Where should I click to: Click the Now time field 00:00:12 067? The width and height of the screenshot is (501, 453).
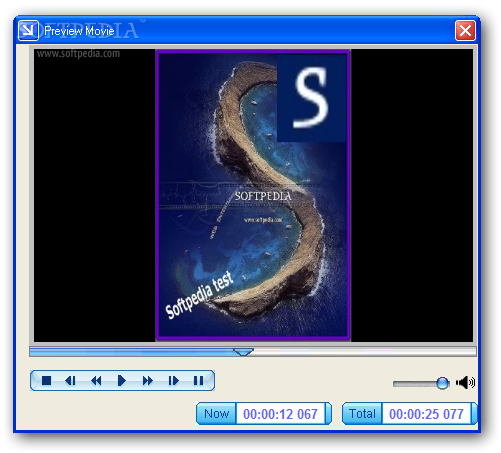point(280,414)
